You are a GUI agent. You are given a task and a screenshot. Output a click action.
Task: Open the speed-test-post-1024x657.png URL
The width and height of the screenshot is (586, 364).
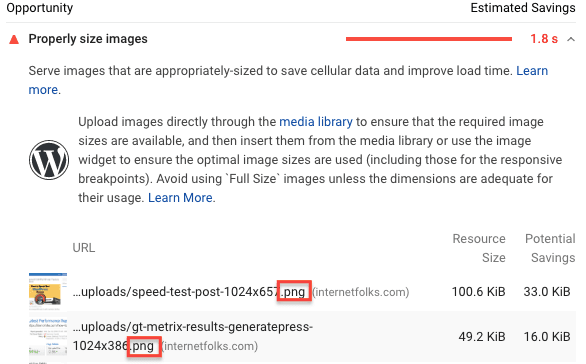point(189,291)
